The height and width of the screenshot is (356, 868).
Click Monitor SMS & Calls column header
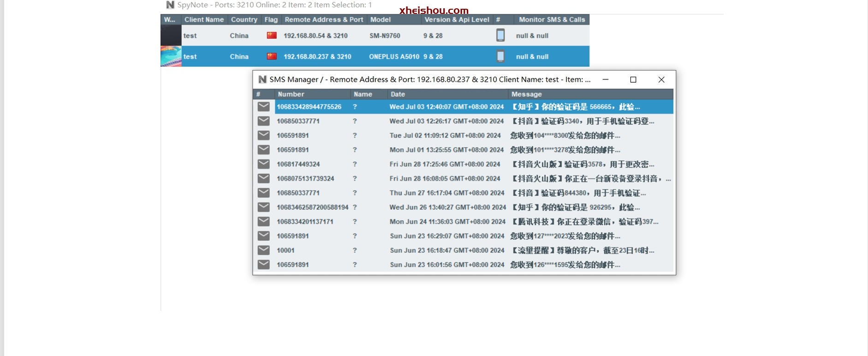[x=552, y=19]
